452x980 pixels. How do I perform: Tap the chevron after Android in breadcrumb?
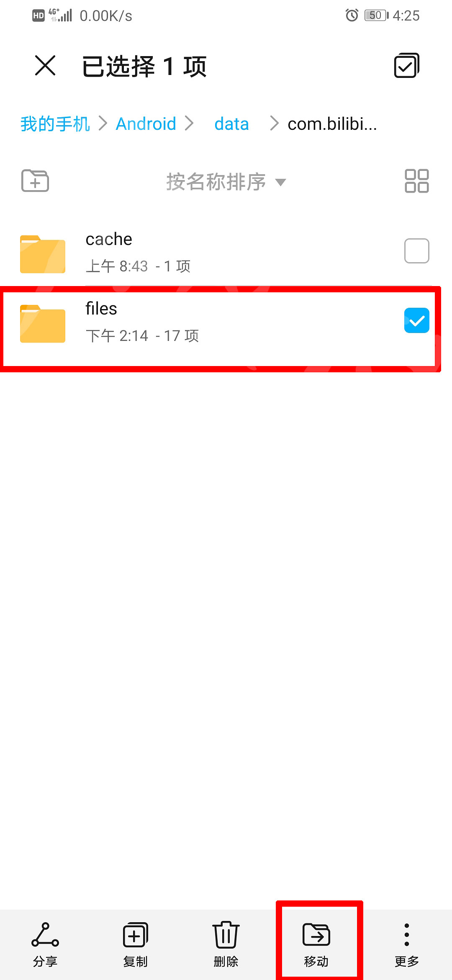click(189, 124)
